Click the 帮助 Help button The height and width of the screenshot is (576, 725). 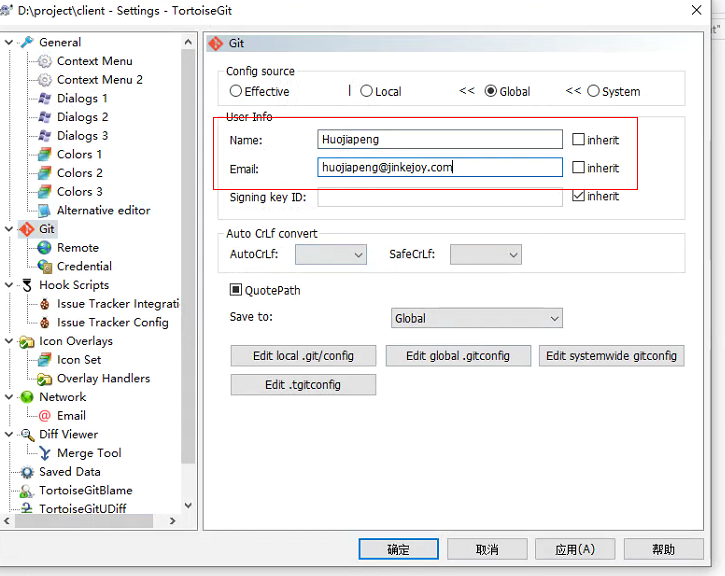pos(664,549)
